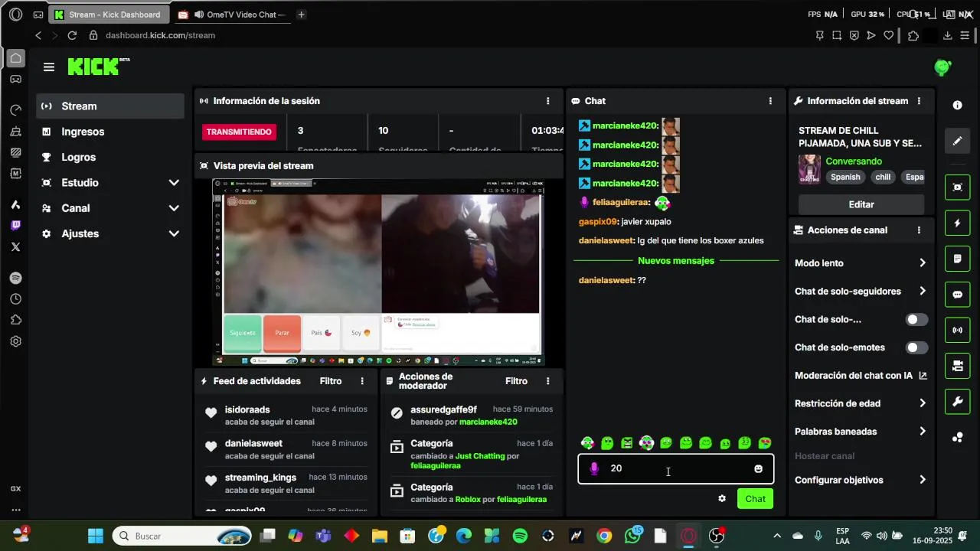Select Ingresos in the left menu
The width and height of the screenshot is (980, 551).
pos(110,132)
